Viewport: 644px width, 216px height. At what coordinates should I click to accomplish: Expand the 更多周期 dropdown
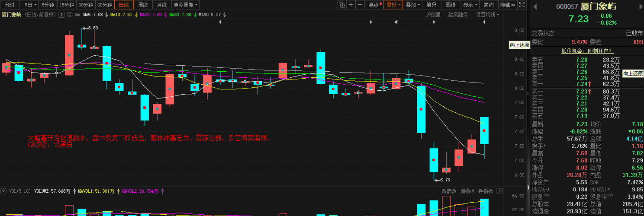(186, 5)
